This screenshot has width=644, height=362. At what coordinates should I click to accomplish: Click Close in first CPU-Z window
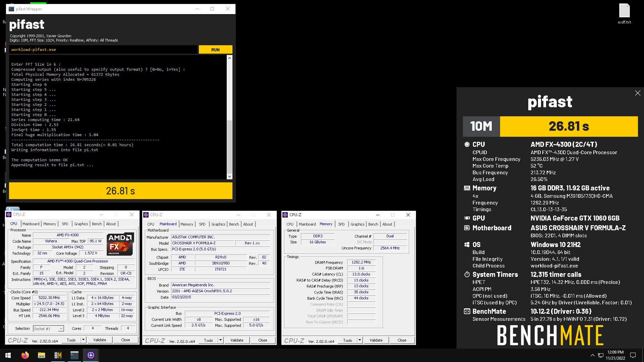[x=125, y=340]
